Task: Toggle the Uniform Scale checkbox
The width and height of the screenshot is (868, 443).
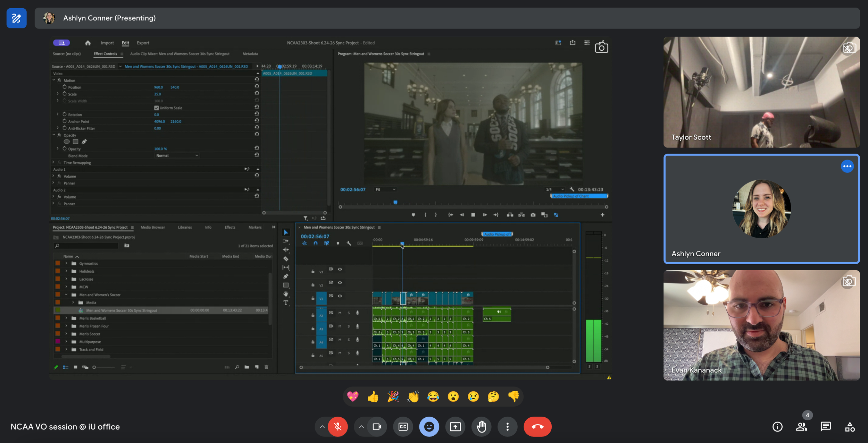Action: pos(156,108)
